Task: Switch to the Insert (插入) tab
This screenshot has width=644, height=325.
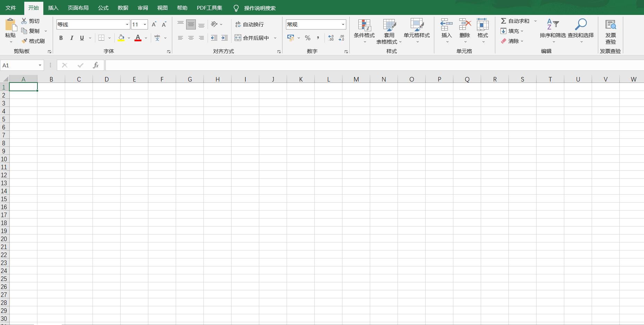Action: pos(53,8)
